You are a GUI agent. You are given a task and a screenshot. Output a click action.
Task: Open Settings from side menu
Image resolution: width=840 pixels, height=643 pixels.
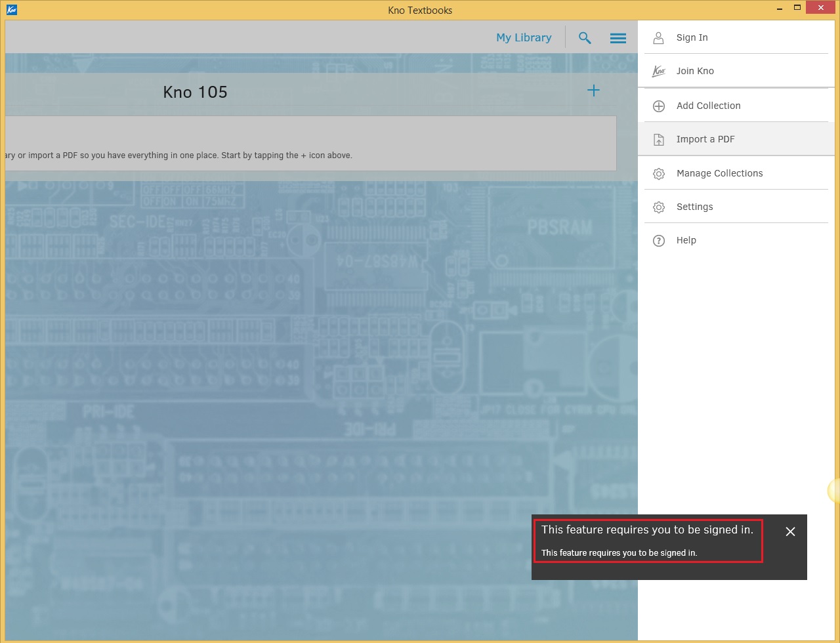pyautogui.click(x=736, y=207)
